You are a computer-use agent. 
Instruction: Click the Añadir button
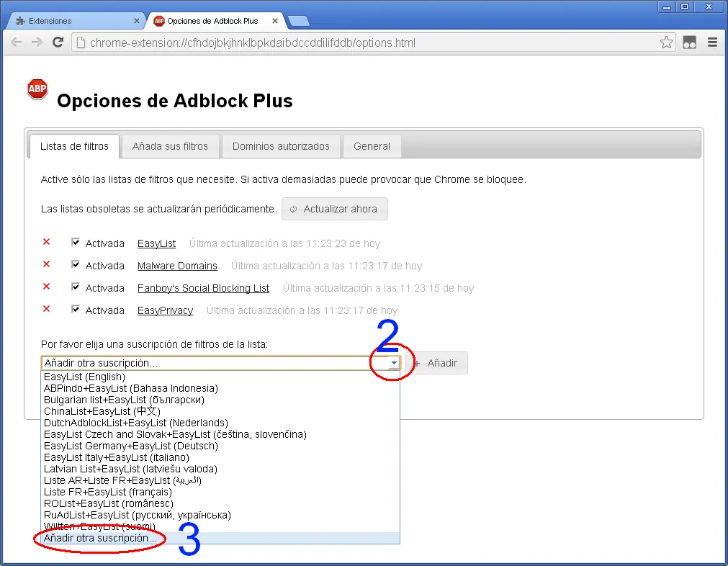click(437, 363)
